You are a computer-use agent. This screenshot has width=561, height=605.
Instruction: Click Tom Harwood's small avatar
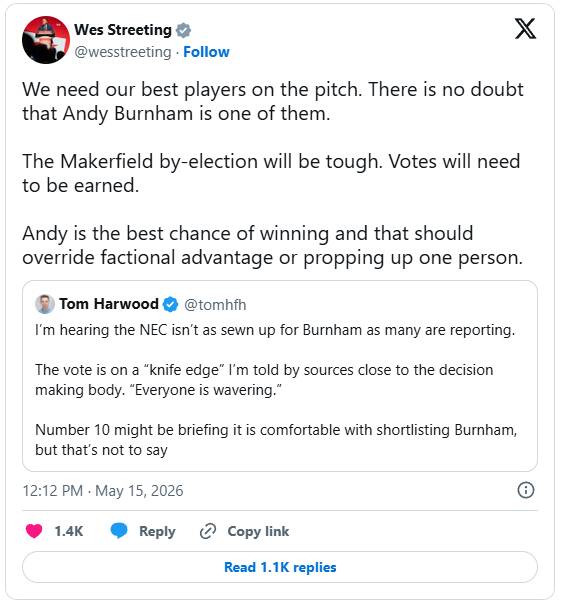[x=45, y=304]
